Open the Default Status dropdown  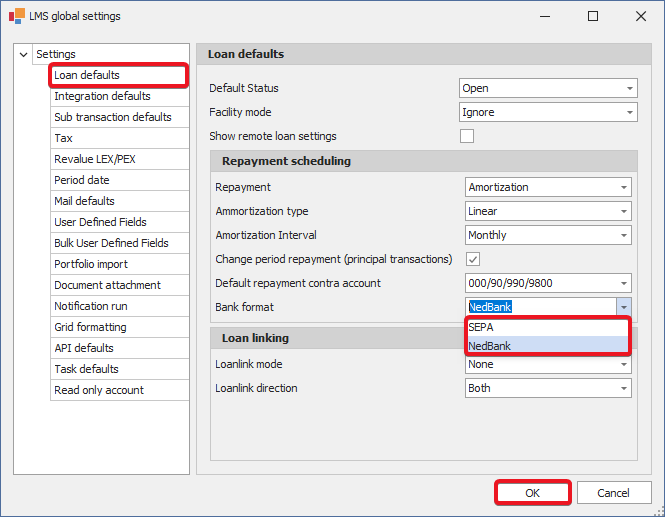click(629, 89)
